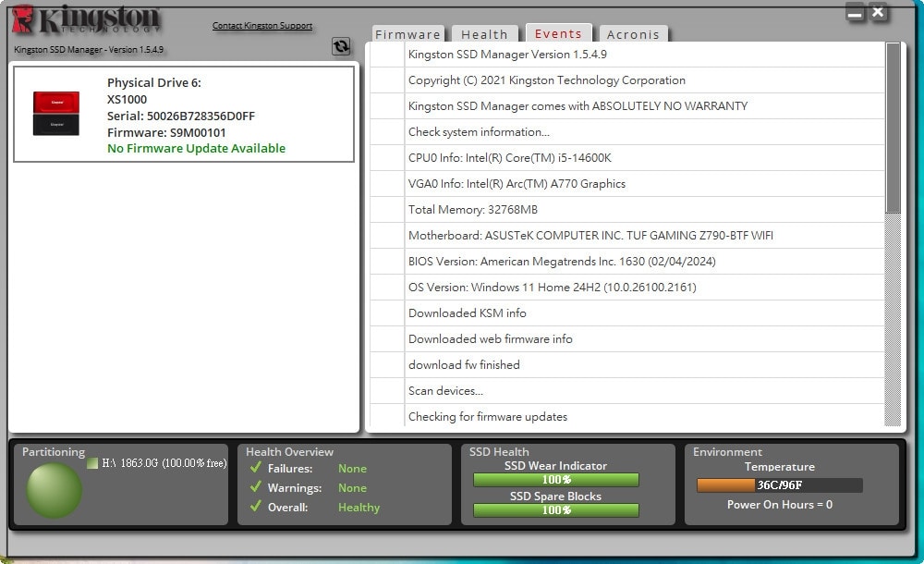Select the VGA0 Info event row

tap(627, 183)
